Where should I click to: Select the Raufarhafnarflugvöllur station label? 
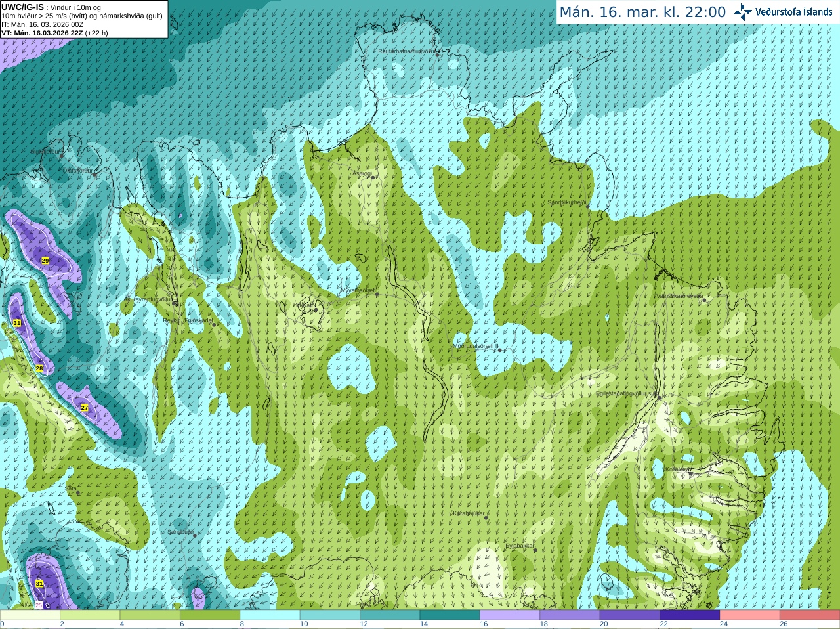pyautogui.click(x=407, y=51)
